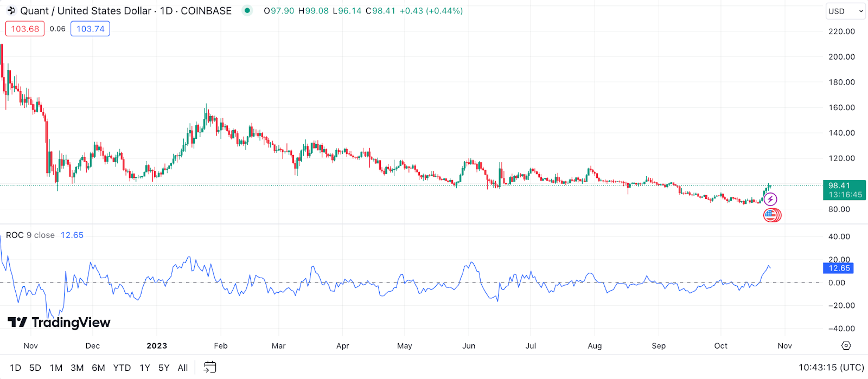Click the +0.43 (+0.44%) change value

click(x=431, y=11)
